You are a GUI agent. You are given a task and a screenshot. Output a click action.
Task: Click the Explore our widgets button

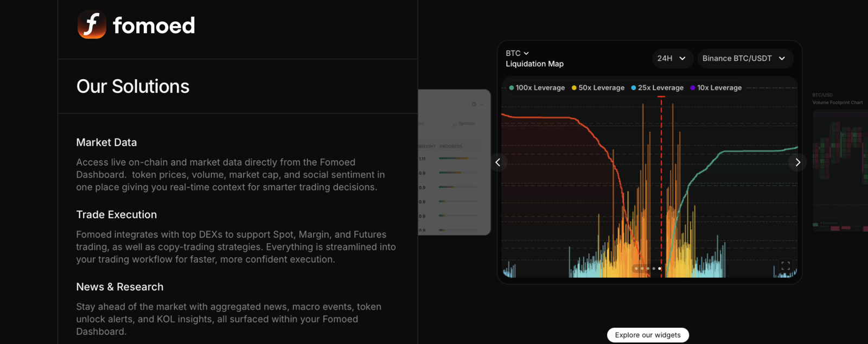coord(648,335)
